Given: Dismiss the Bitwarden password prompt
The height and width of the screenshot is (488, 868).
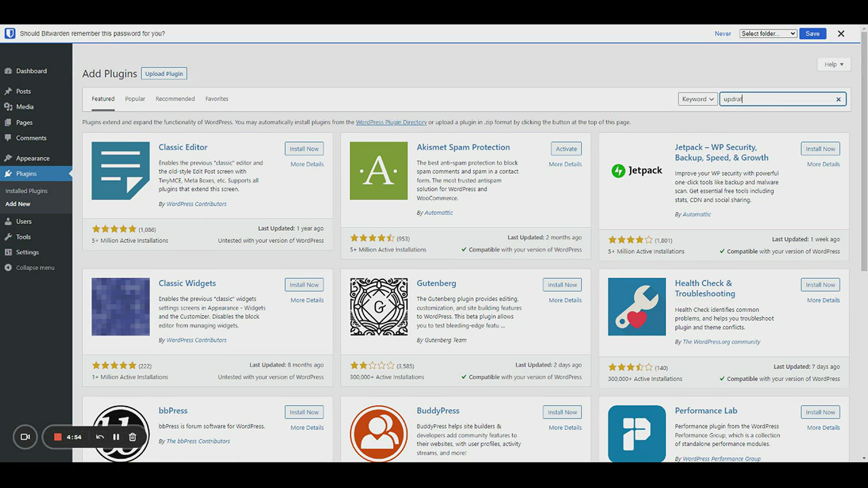Looking at the screenshot, I should pos(841,33).
